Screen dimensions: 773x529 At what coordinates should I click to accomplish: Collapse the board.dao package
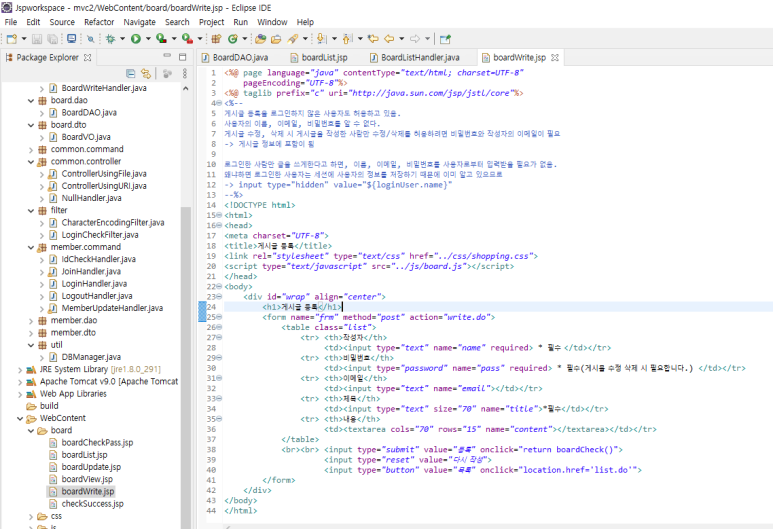point(31,101)
